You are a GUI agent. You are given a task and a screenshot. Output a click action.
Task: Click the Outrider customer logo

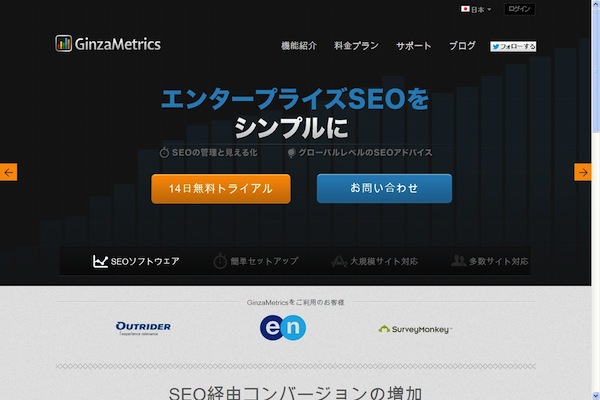tap(143, 328)
